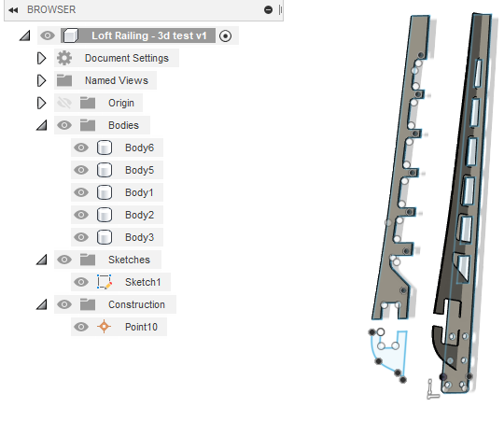Select Point10 in the browser tree
Screen dimensions: 504x422
tap(141, 327)
